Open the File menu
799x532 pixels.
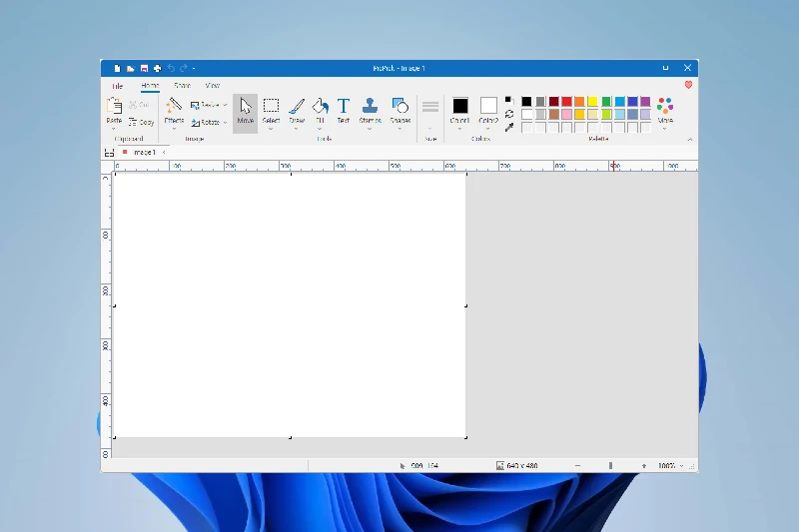pos(117,86)
